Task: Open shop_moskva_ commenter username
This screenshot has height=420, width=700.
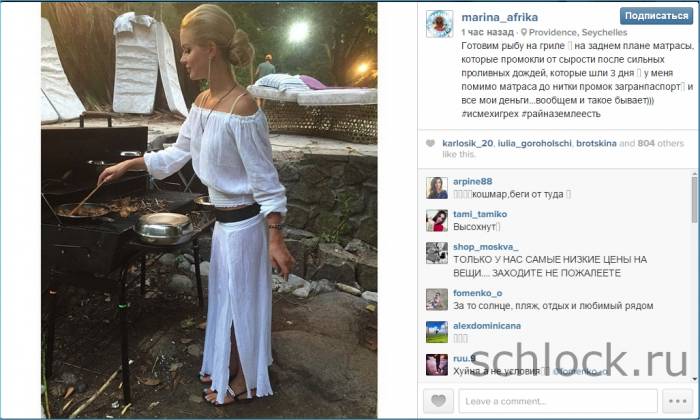Action: (485, 247)
